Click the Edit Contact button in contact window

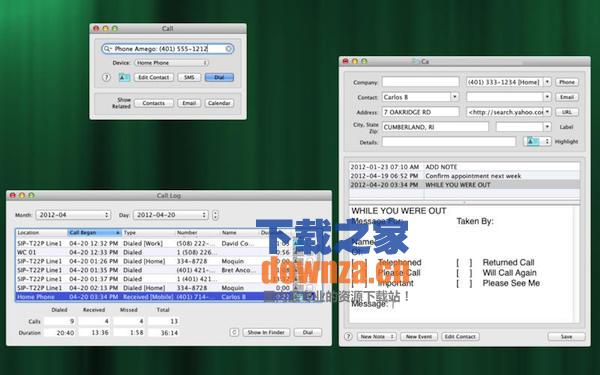click(x=460, y=337)
